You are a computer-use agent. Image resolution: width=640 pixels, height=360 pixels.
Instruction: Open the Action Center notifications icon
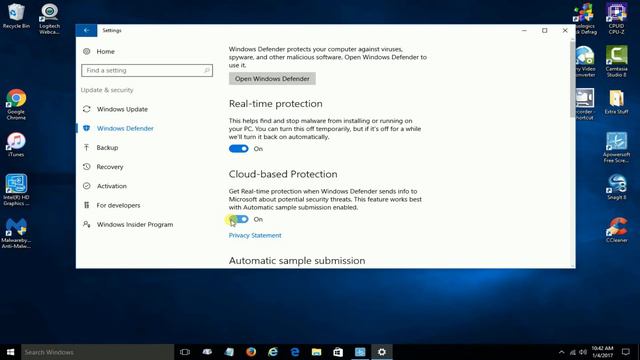pyautogui.click(x=626, y=352)
